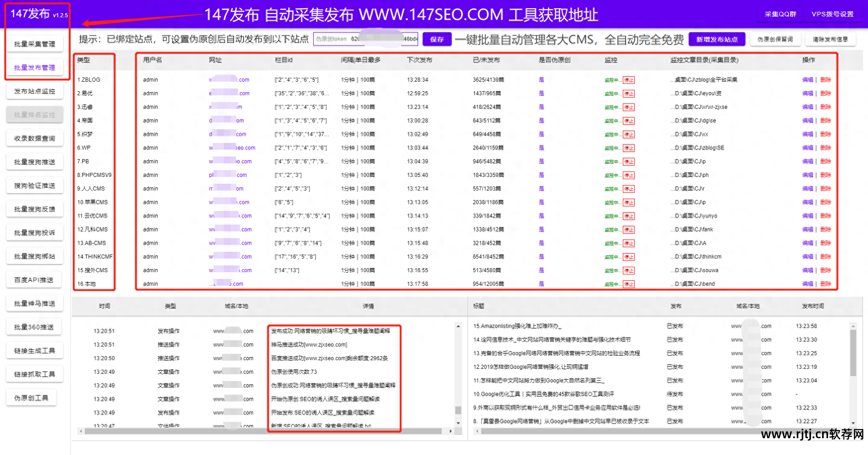Image resolution: width=868 pixels, height=455 pixels.
Task: Select 批量搜狗推送 in the sidebar
Action: [x=35, y=161]
